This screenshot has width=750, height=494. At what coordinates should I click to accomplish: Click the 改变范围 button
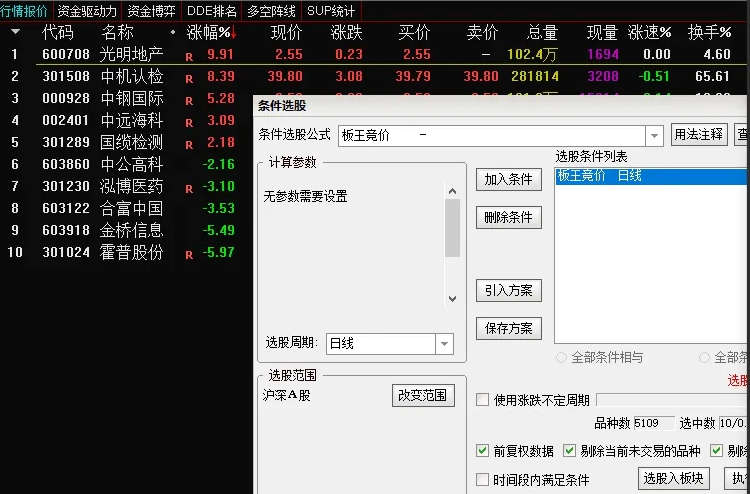point(423,395)
